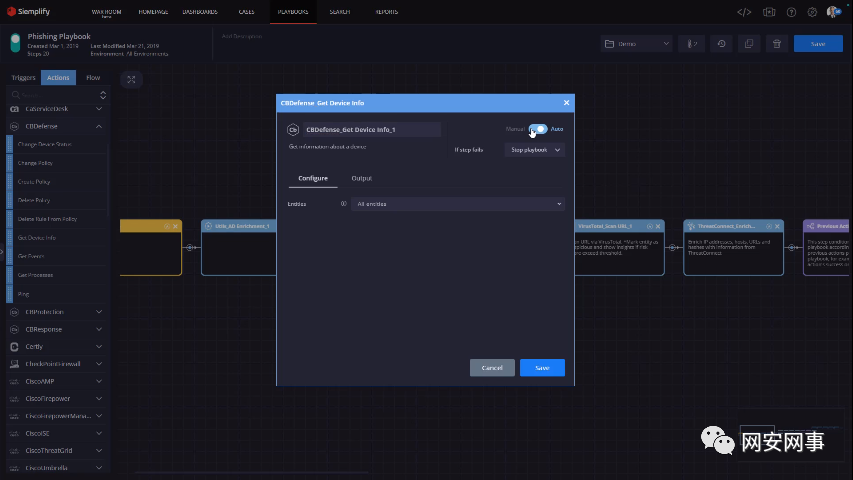853x480 pixels.
Task: Expand the CBProtection action group
Action: pyautogui.click(x=99, y=312)
